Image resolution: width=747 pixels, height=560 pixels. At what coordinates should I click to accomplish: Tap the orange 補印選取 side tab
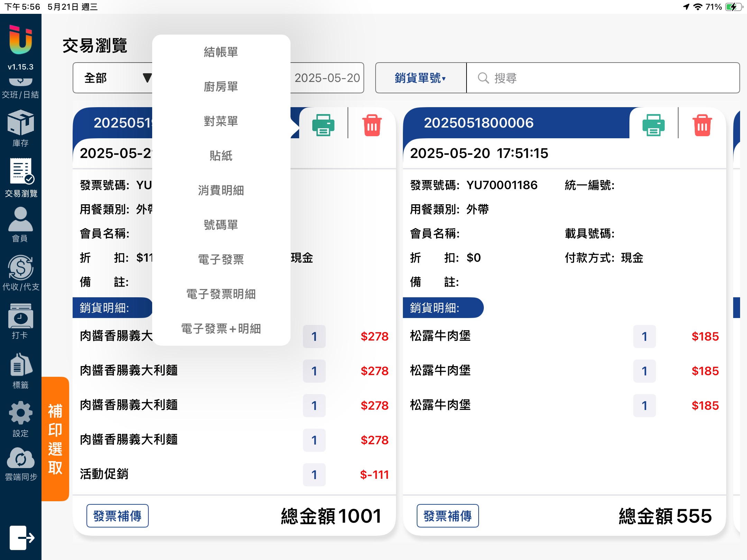(55, 439)
